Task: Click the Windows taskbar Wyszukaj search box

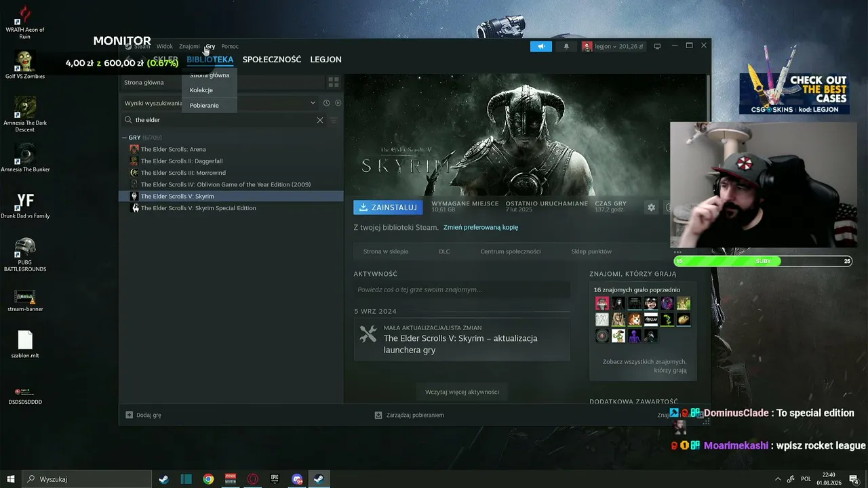Action: (x=87, y=479)
